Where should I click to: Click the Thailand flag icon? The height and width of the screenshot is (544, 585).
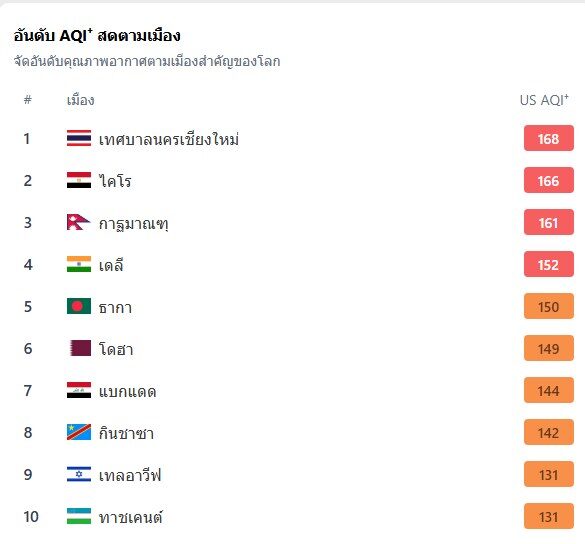(79, 138)
